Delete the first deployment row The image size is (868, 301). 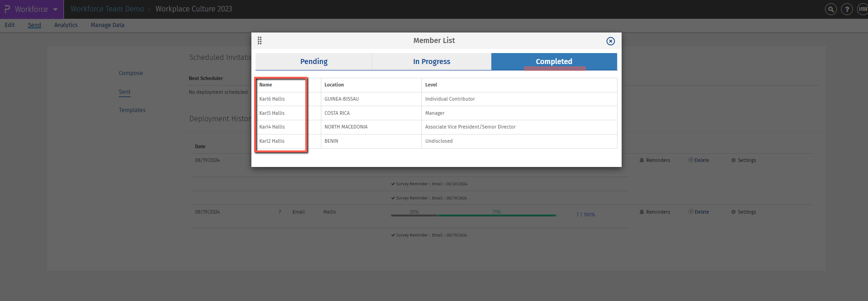coord(699,160)
